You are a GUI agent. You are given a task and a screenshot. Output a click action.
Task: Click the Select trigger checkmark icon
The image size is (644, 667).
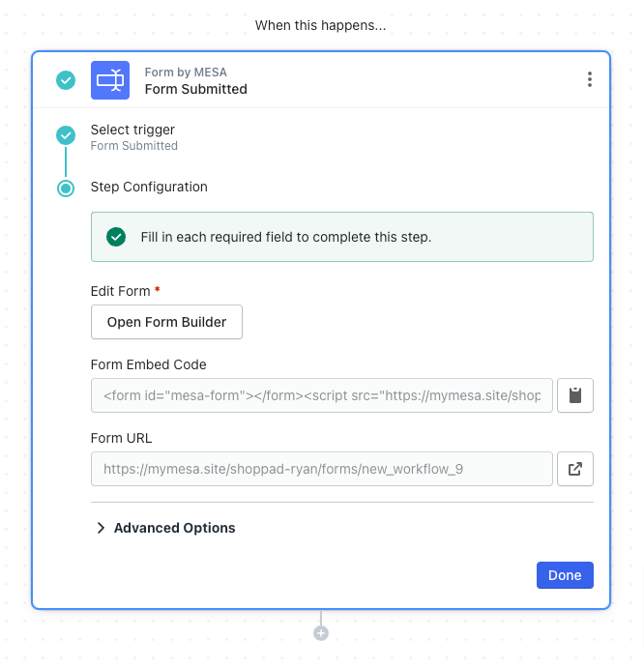click(x=66, y=135)
